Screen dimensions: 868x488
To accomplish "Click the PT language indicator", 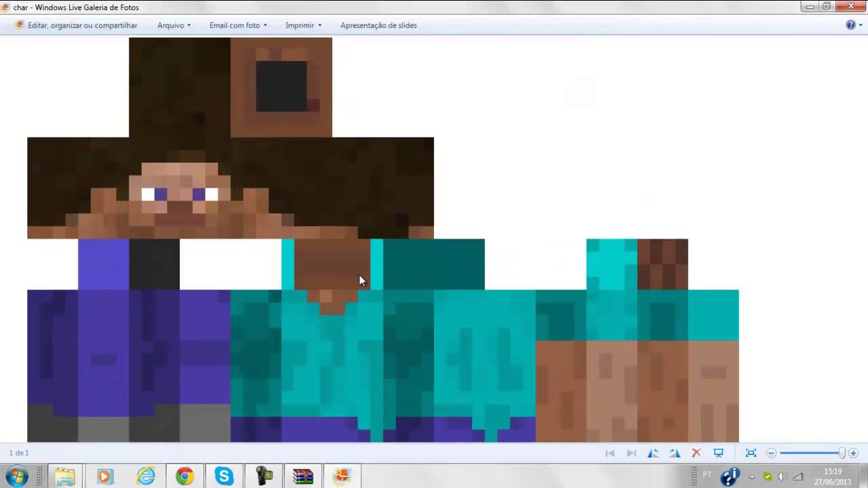I will click(x=707, y=474).
